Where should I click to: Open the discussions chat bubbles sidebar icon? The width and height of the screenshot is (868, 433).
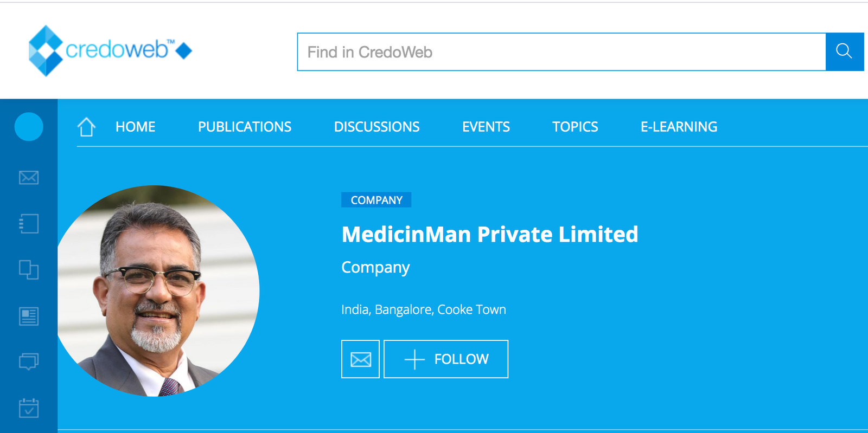click(29, 361)
